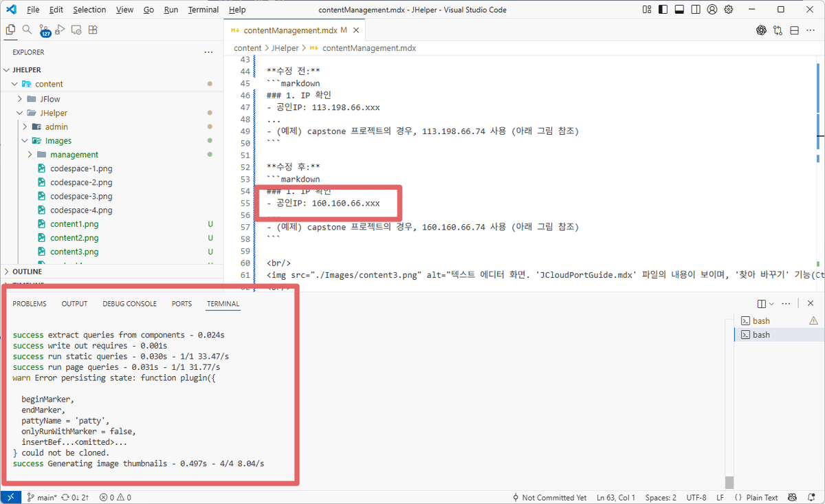Open the Extensions view
The image size is (825, 504).
click(x=93, y=30)
